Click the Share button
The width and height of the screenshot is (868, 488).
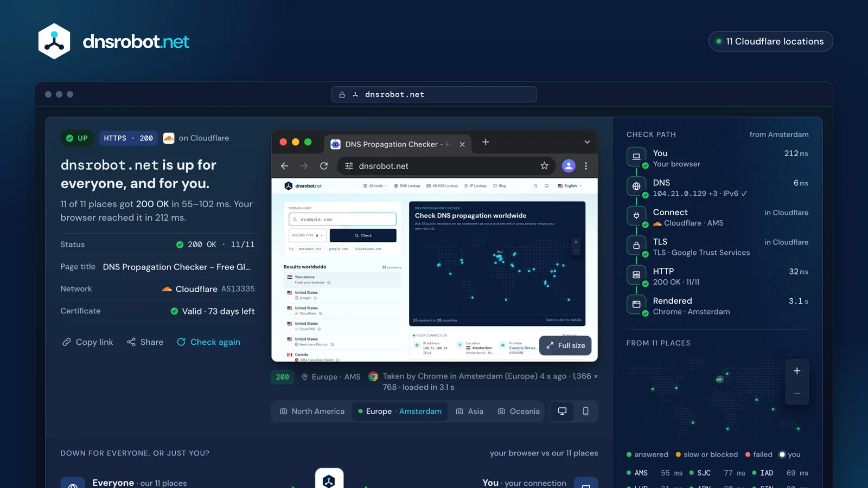pos(145,342)
